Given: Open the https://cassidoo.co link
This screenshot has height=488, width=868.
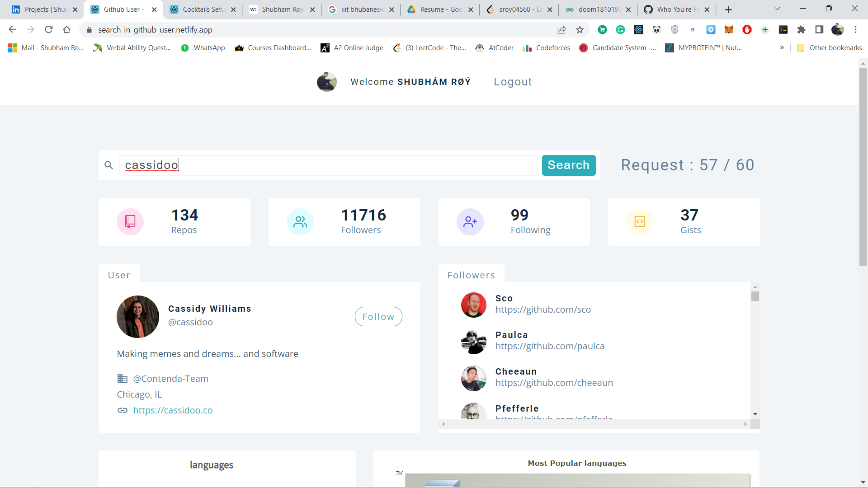Looking at the screenshot, I should tap(173, 410).
